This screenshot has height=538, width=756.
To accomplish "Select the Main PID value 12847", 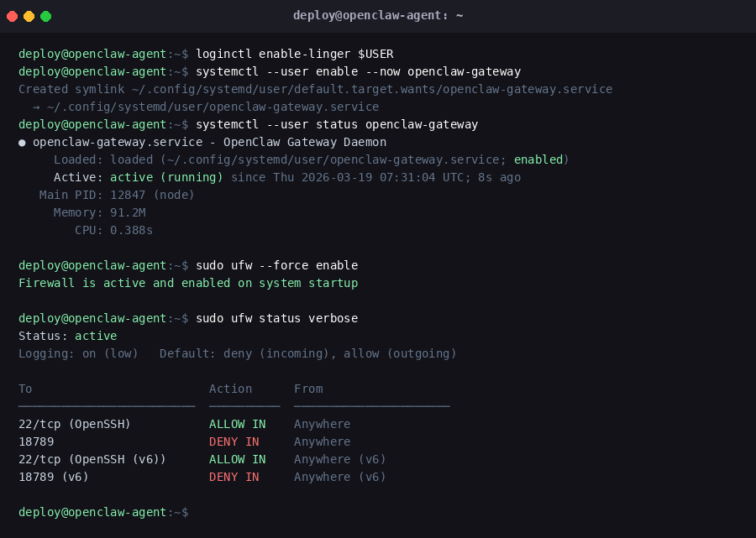I will (128, 195).
